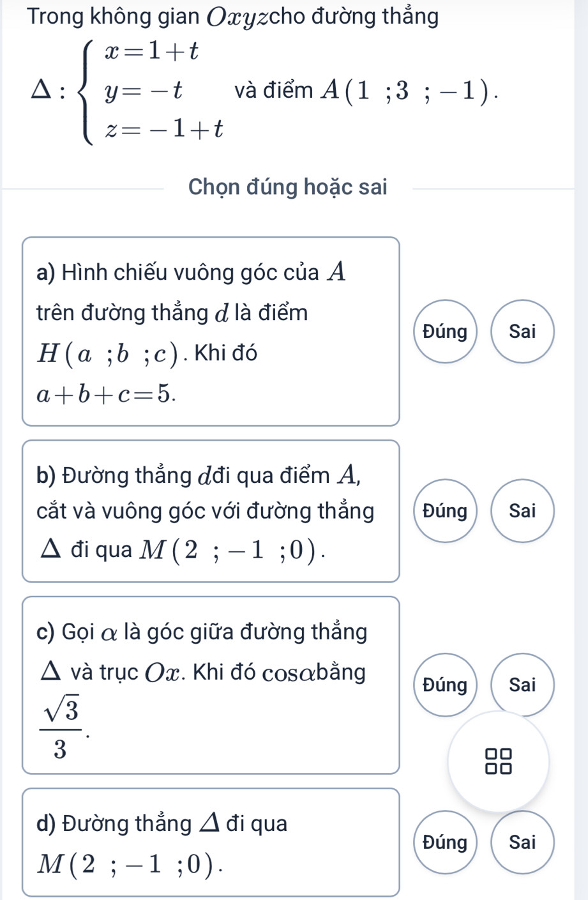Click statement d card about Δ đi qua M
The height and width of the screenshot is (900, 588).
[211, 843]
